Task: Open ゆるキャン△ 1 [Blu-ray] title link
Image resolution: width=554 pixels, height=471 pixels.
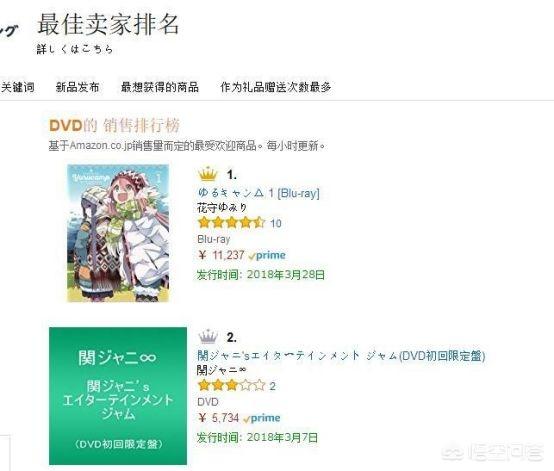Action: (x=259, y=193)
